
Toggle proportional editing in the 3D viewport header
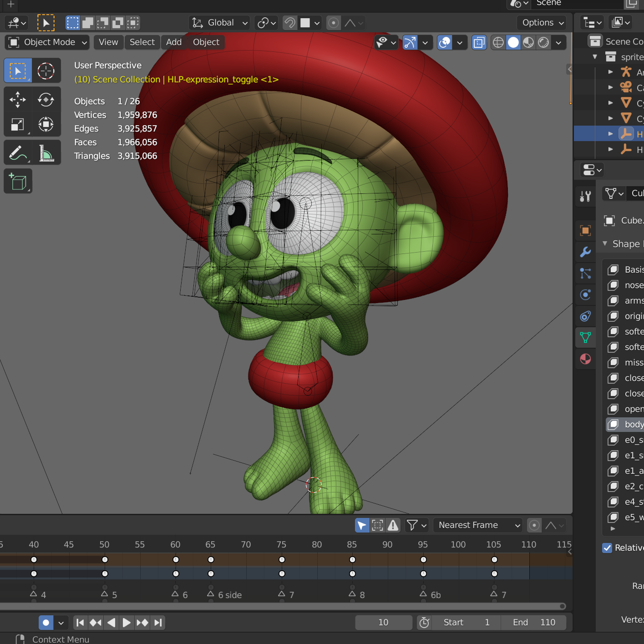coord(334,23)
